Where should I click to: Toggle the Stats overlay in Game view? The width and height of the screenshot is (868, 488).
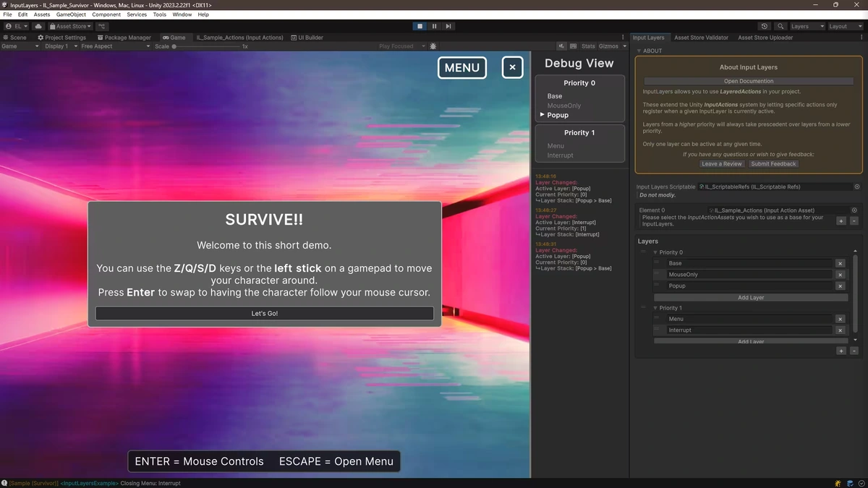pos(588,46)
